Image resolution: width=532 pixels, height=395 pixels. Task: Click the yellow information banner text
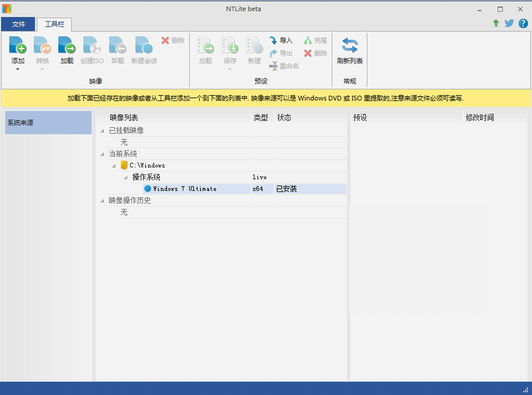265,98
